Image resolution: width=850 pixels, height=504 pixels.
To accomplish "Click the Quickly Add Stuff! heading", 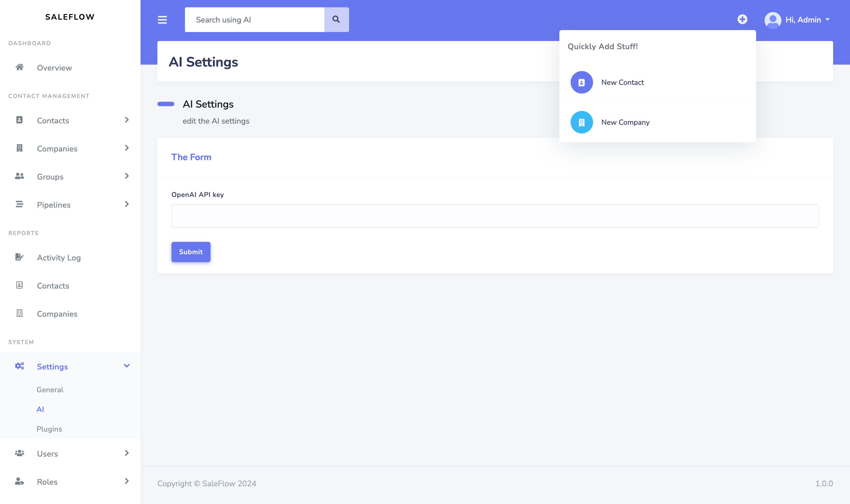I will (x=603, y=47).
